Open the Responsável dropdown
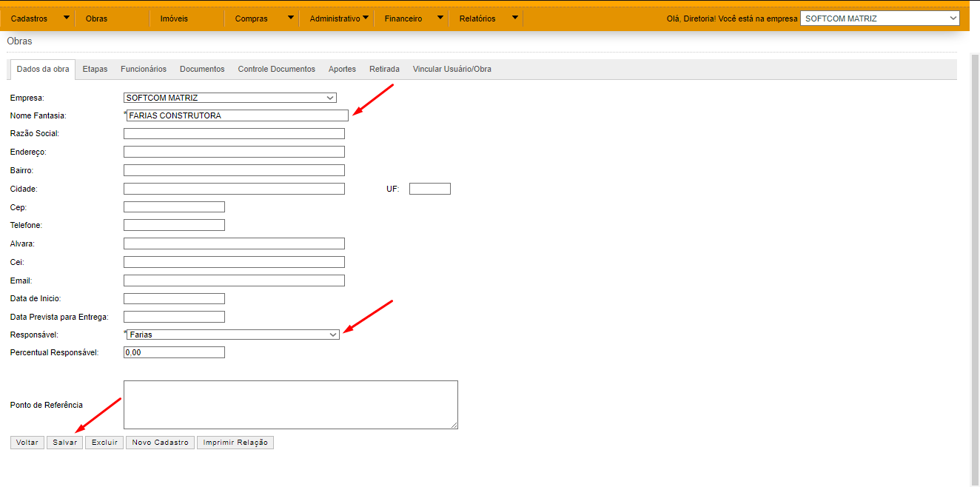This screenshot has height=487, width=980. (232, 335)
